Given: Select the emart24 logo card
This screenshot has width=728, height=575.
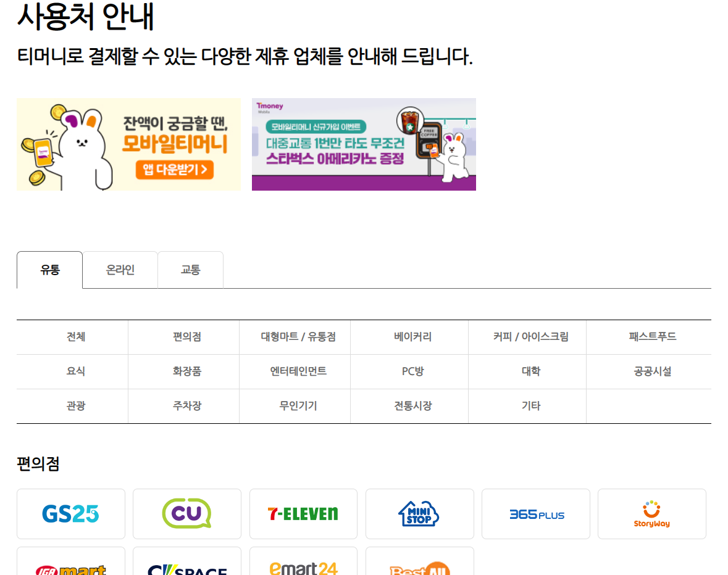Looking at the screenshot, I should click(303, 561).
